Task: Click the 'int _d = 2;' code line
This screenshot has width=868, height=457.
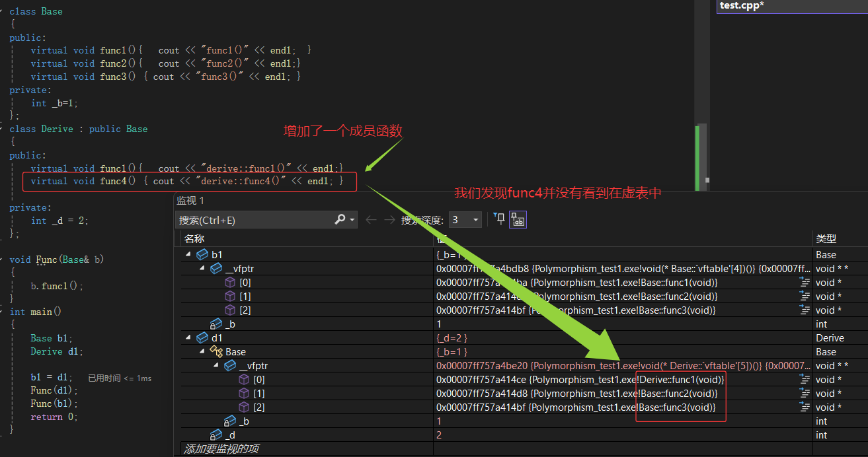Action: [59, 221]
